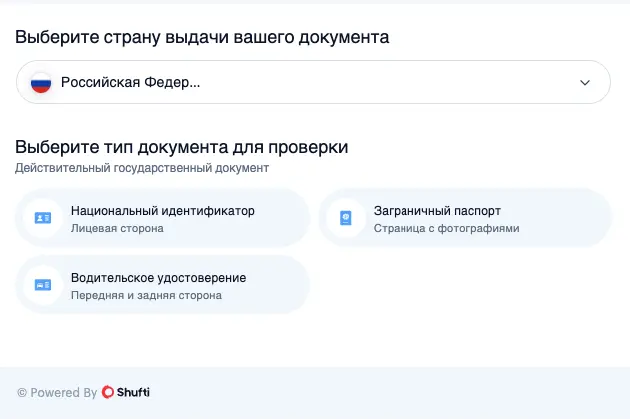The width and height of the screenshot is (630, 419).
Task: Click the international passport icon
Action: pyautogui.click(x=345, y=218)
